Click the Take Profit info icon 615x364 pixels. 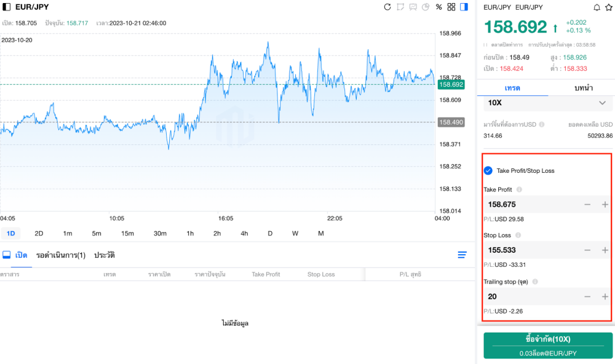(519, 190)
